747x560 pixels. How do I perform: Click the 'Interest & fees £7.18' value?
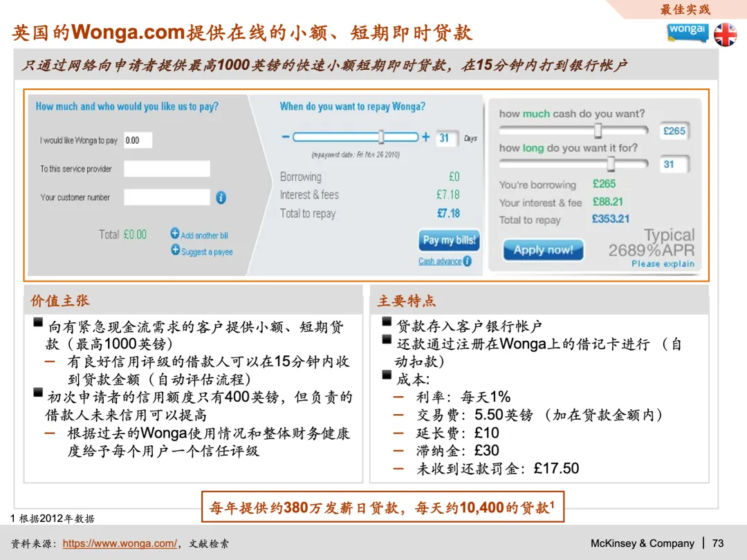tap(448, 195)
